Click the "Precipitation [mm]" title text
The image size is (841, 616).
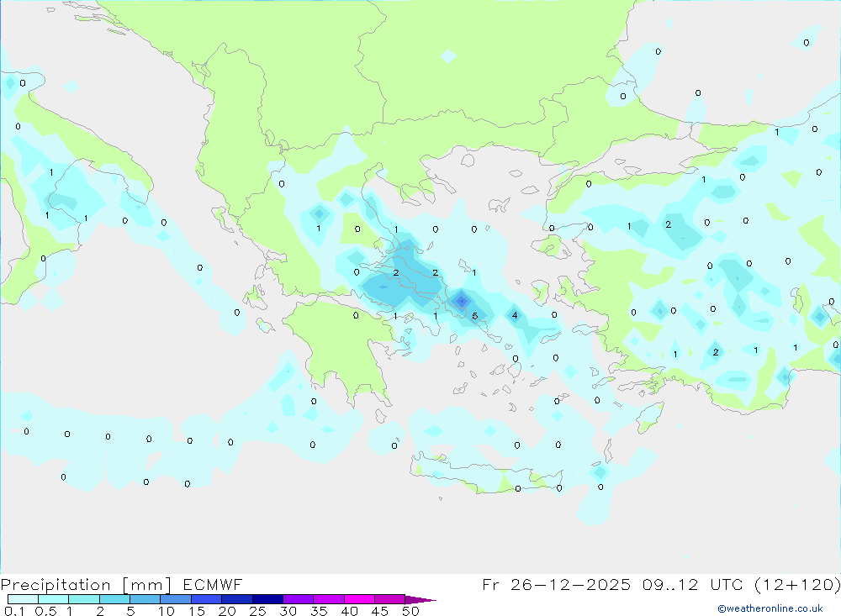point(87,585)
